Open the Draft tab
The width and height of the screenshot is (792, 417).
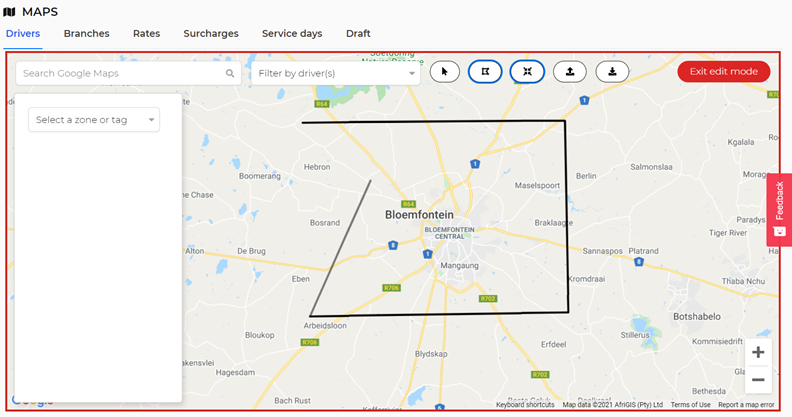tap(358, 33)
